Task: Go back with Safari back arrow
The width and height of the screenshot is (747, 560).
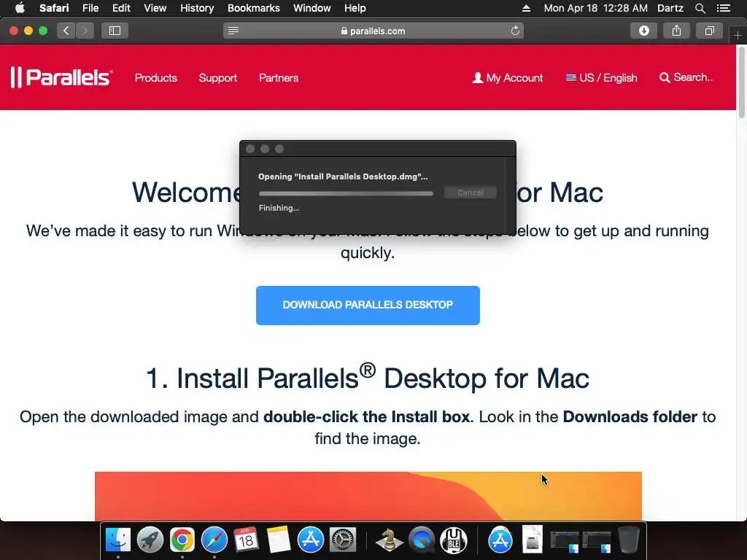Action: pyautogui.click(x=66, y=31)
